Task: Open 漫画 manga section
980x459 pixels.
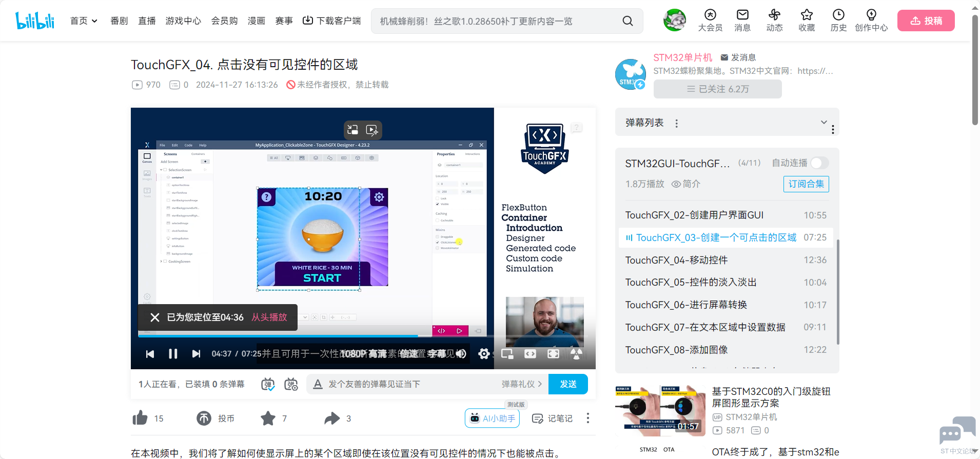Action: (x=256, y=21)
